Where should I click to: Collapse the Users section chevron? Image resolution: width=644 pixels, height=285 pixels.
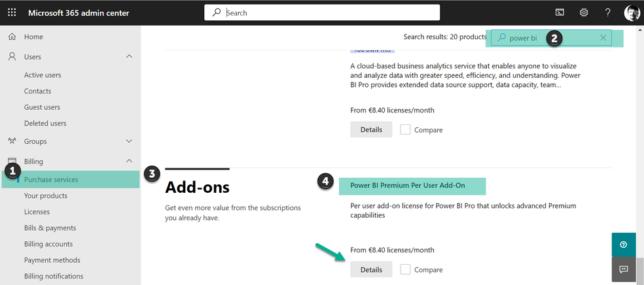tap(129, 56)
